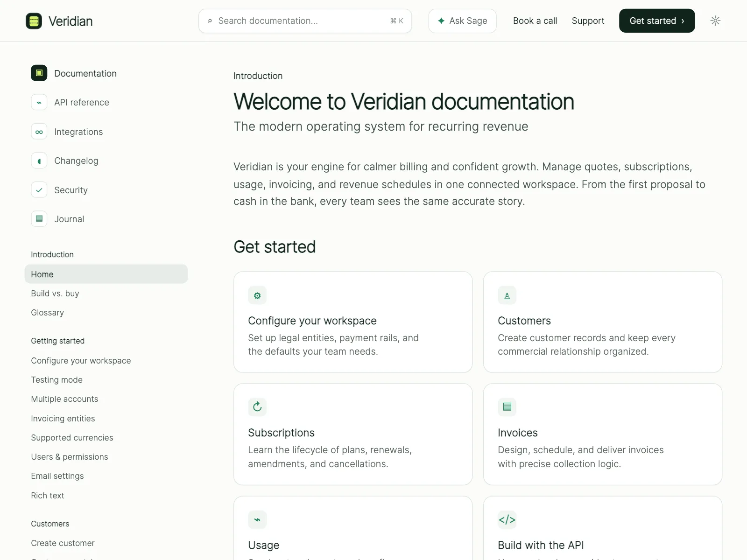Screen dimensions: 747x560
Task: Click the Get started button's arrow chevron
Action: point(683,21)
